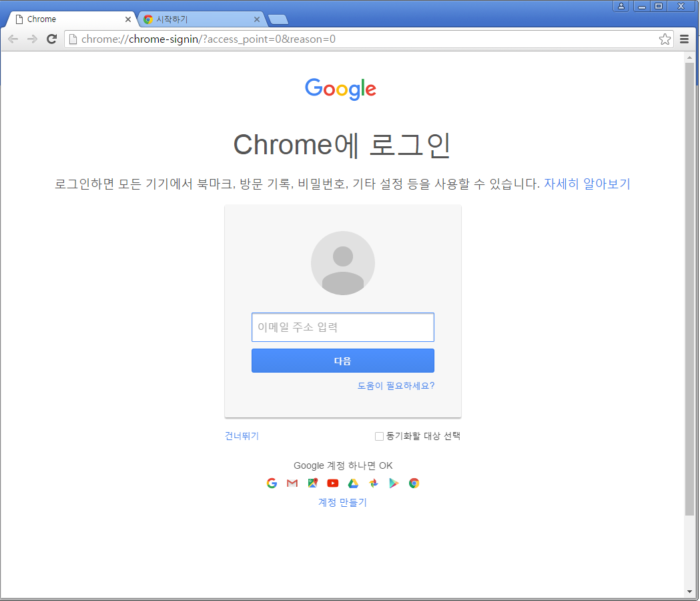The height and width of the screenshot is (601, 700).
Task: Focus the 이메일 주소 입력 field
Action: coord(343,327)
